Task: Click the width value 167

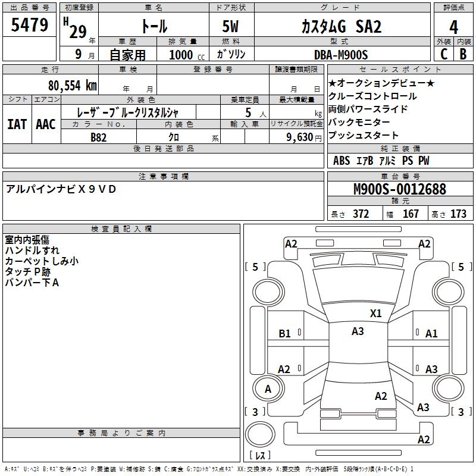Action: [411, 214]
